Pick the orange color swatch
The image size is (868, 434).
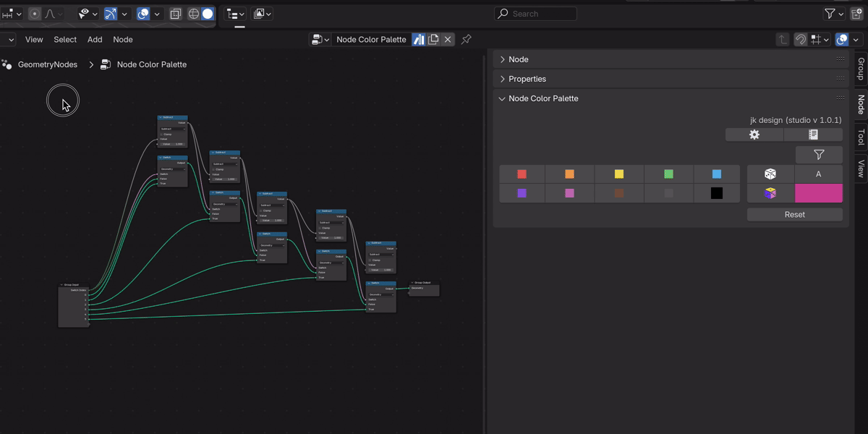[569, 174]
